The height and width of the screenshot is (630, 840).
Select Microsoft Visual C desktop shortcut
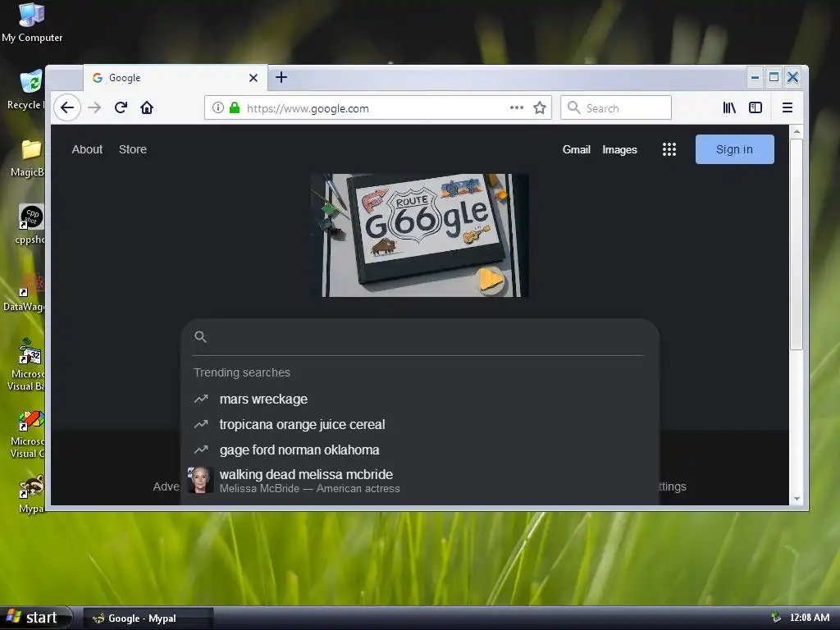[27, 435]
